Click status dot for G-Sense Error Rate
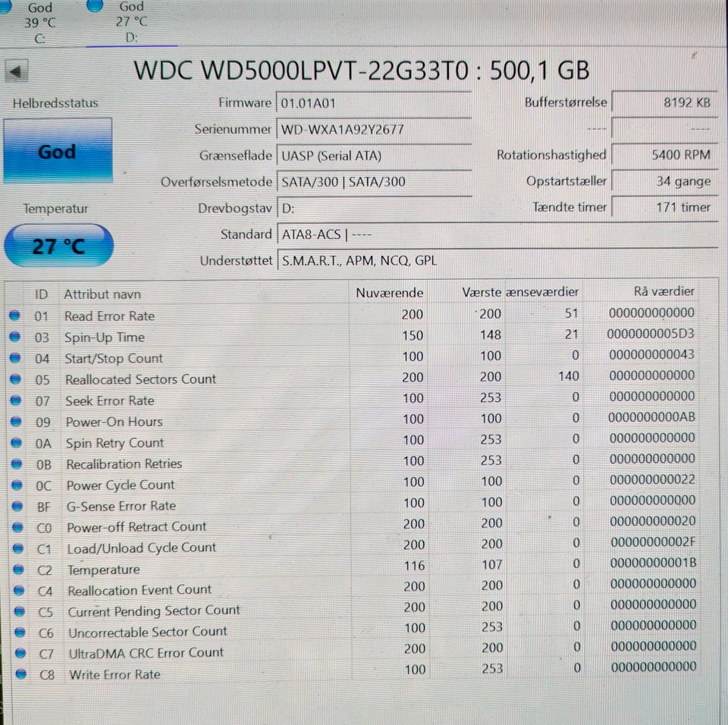 coord(17,507)
